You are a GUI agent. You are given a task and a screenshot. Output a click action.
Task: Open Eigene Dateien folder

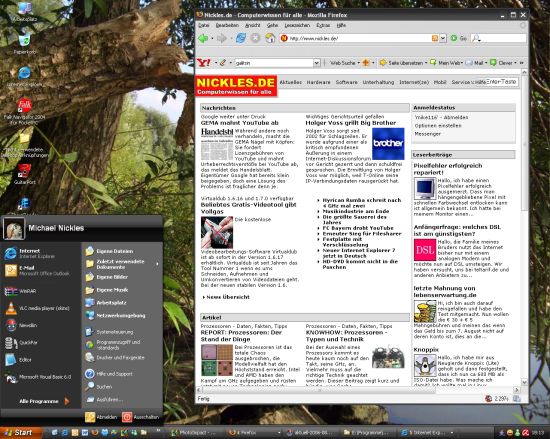109,251
